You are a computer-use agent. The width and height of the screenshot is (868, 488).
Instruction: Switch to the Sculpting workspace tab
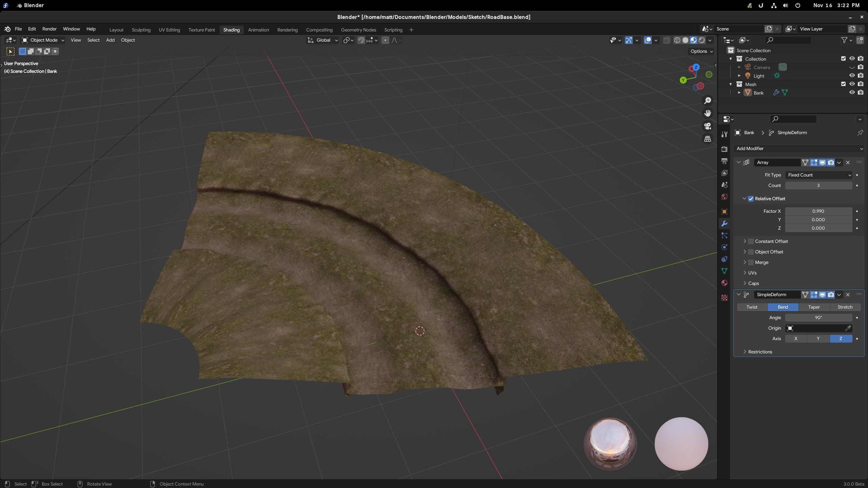pos(141,30)
